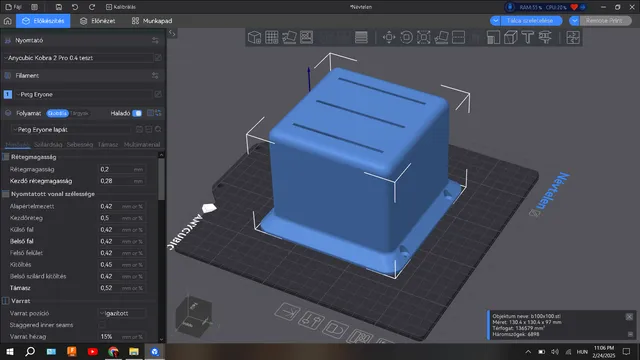The height and width of the screenshot is (360, 640).
Task: Open the Varrat pozíció Igazított dropdown
Action: (x=122, y=313)
